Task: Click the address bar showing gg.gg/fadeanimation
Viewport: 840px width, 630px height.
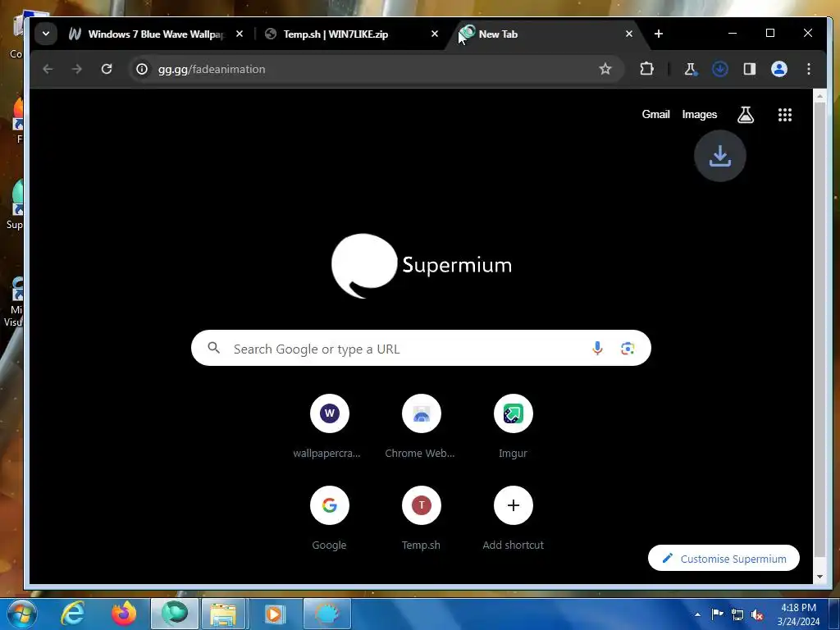Action: coord(375,69)
